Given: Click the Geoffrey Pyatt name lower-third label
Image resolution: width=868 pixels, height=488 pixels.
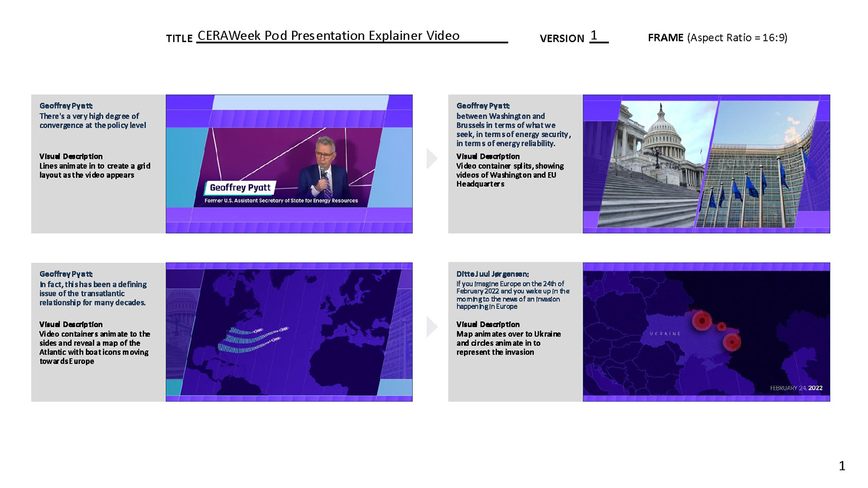Looking at the screenshot, I should point(240,188).
